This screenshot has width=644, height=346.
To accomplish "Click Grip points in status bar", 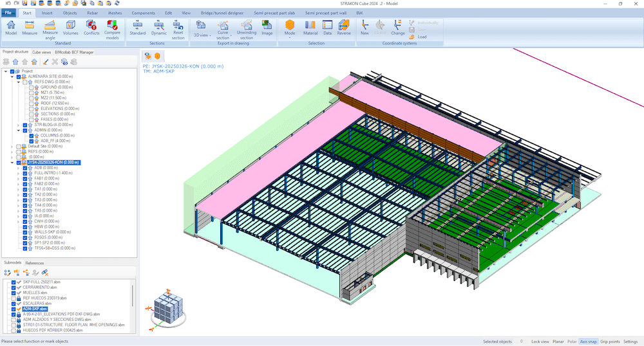I will (610, 341).
